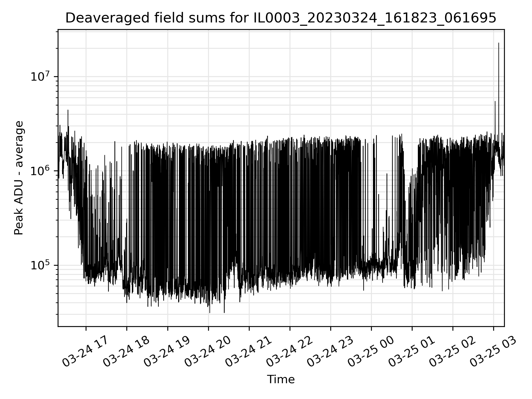Click the x-axis label 'Time'
The image size is (532, 399).
click(281, 379)
